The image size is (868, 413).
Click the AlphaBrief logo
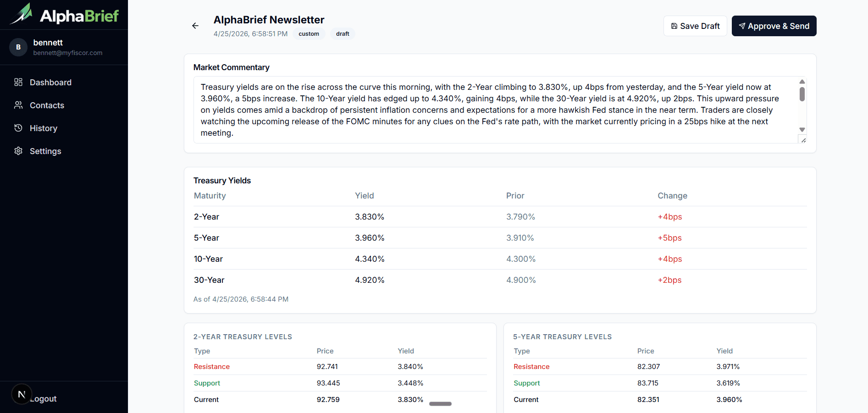coord(64,15)
